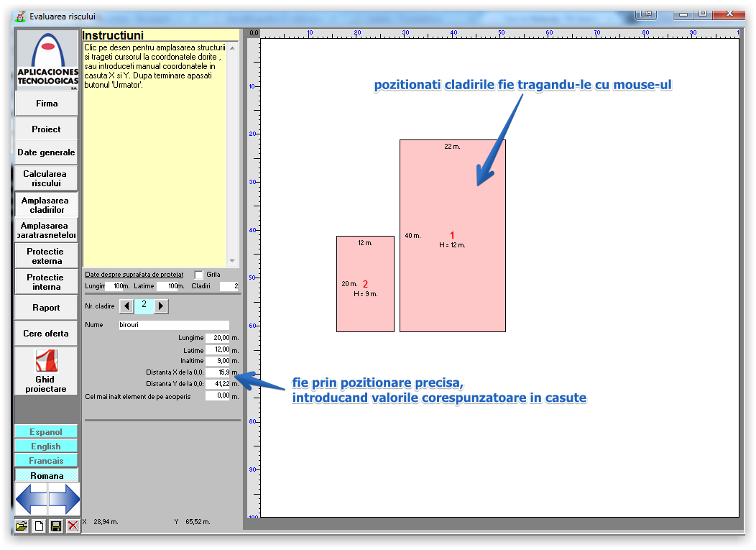Switch interface language to English
756x550 pixels.
click(x=46, y=446)
